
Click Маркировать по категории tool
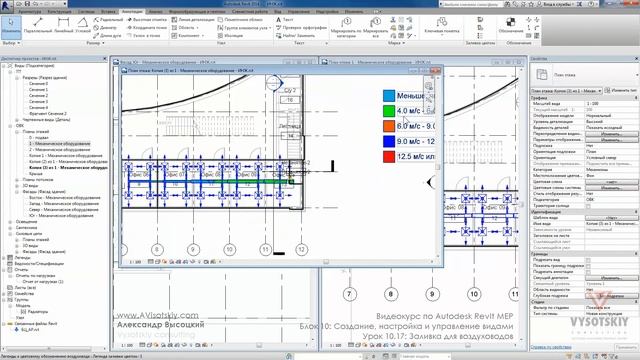(x=346, y=27)
